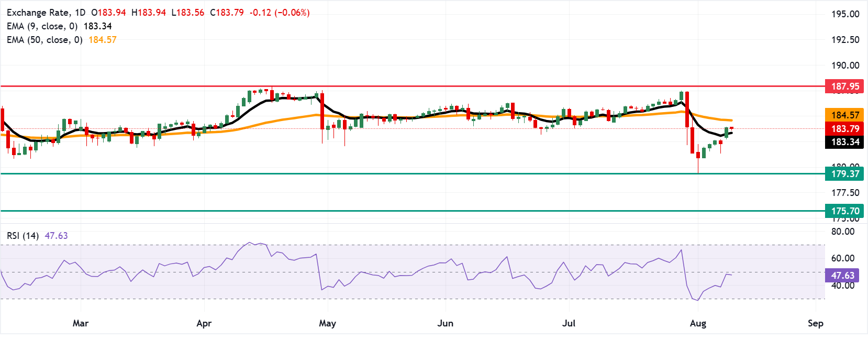The image size is (868, 339).
Task: Click the orange 184.57 EMA price label
Action: (x=845, y=115)
